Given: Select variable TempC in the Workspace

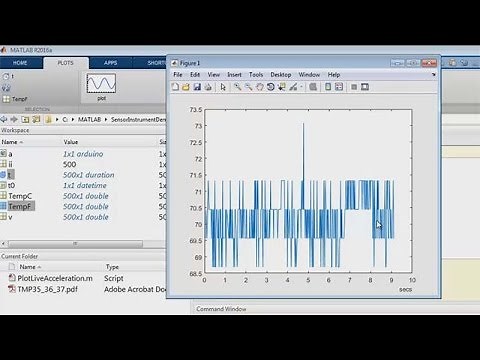Looking at the screenshot, I should (x=20, y=196).
